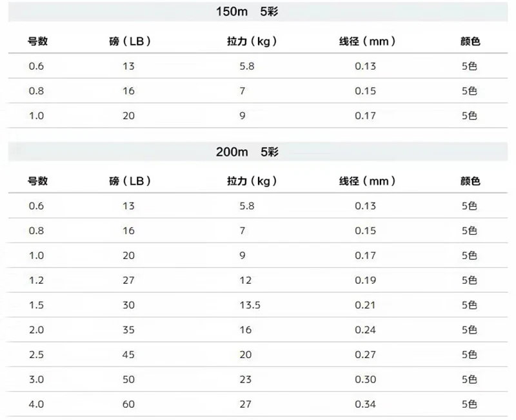Click the 13.5 kg value cell
Viewport: 516px width, 420px height.
click(250, 305)
